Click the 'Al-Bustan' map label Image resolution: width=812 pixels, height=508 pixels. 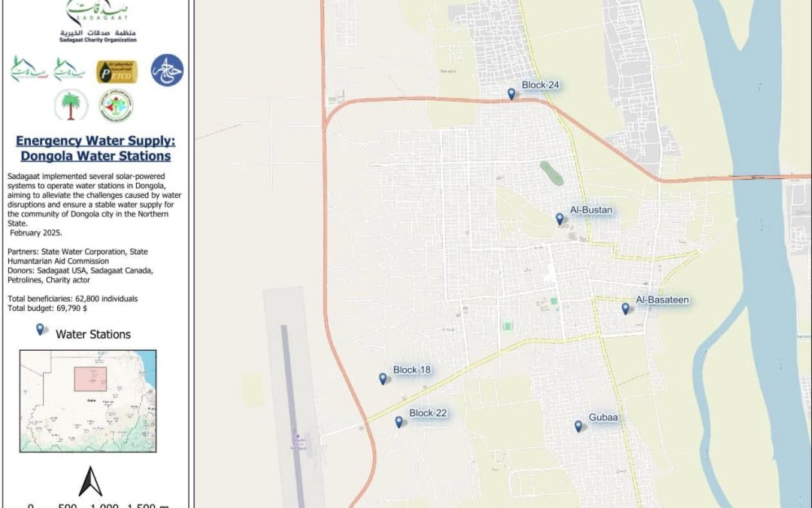pyautogui.click(x=591, y=210)
